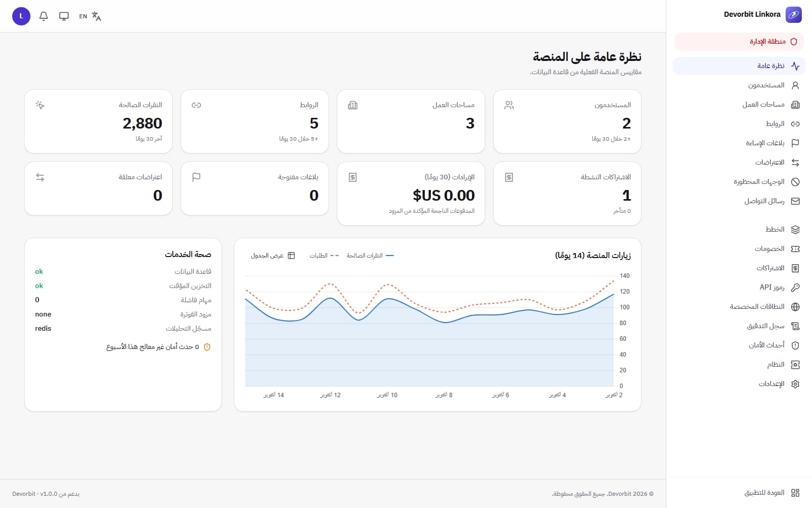Click the globe icon beside النطاقات المخصصة
Image resolution: width=812 pixels, height=508 pixels.
[x=795, y=307]
